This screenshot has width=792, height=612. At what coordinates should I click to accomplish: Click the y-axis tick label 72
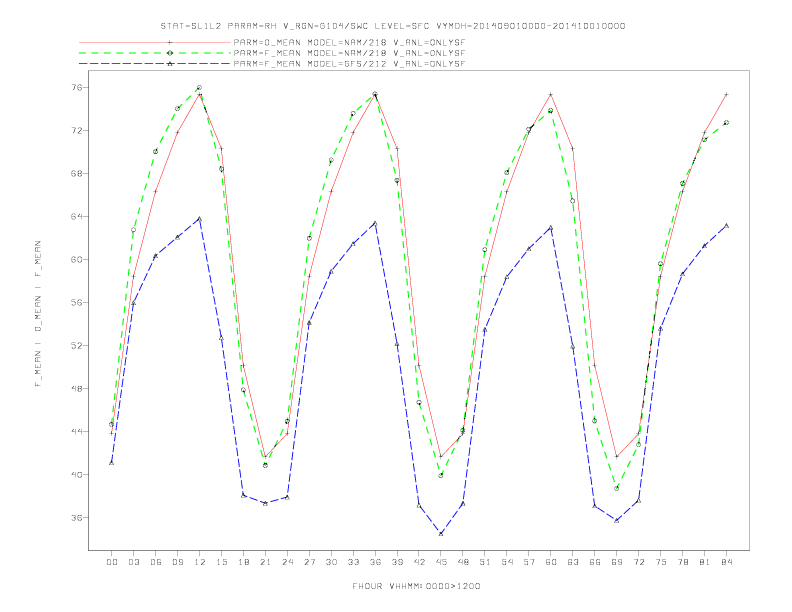(x=76, y=130)
